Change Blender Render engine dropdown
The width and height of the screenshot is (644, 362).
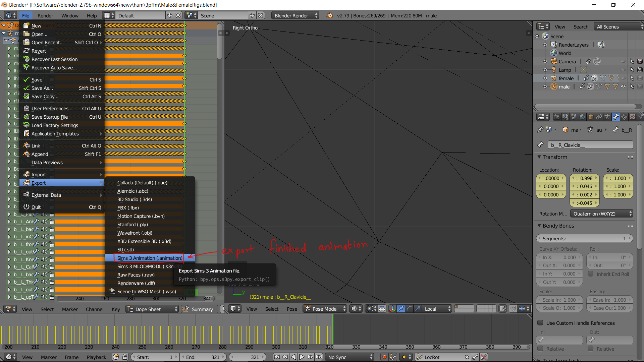295,15
